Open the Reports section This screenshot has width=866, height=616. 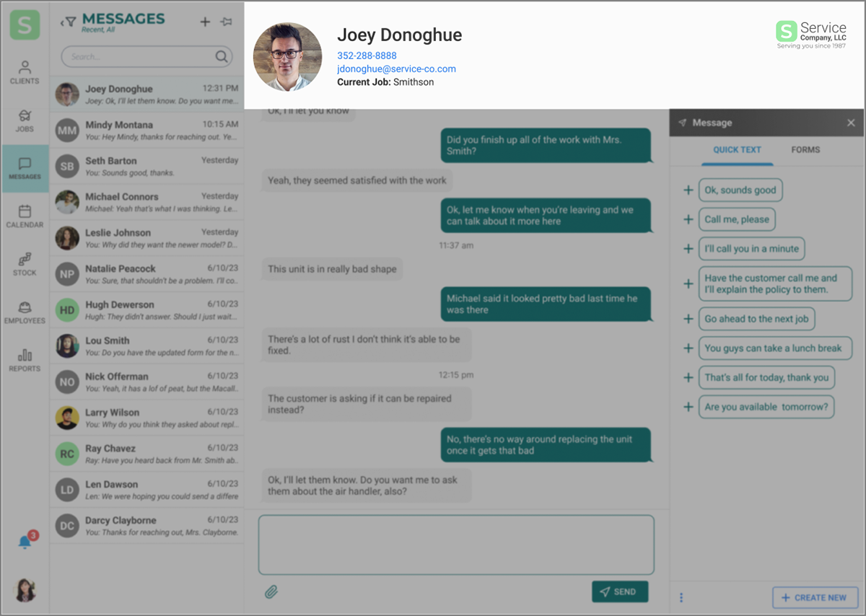point(25,360)
